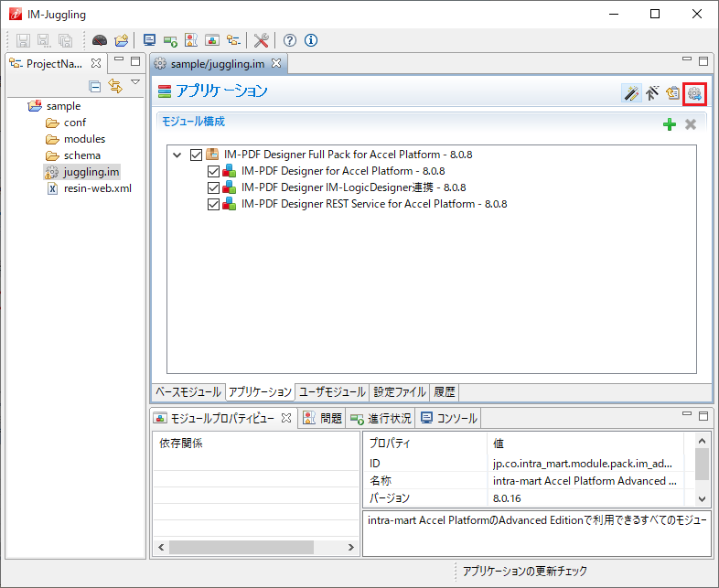
Task: Click the 名称 value intra-mart Accel Platform Advanced
Action: point(585,481)
